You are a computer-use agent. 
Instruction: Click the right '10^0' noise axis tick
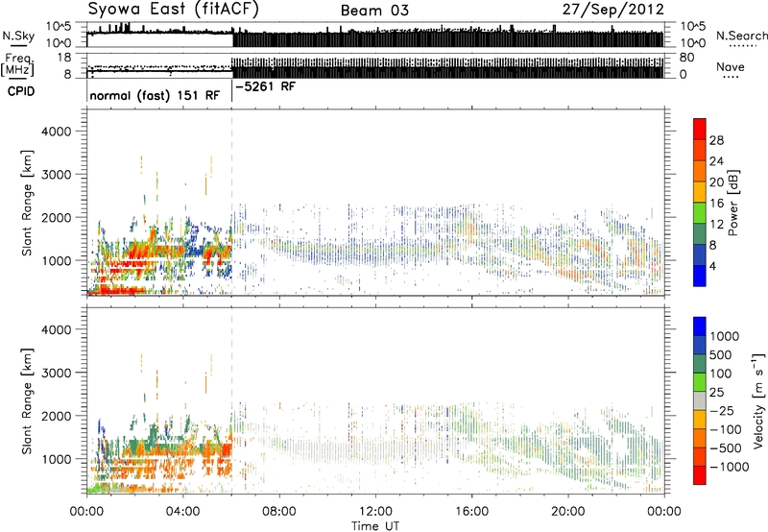click(x=692, y=43)
